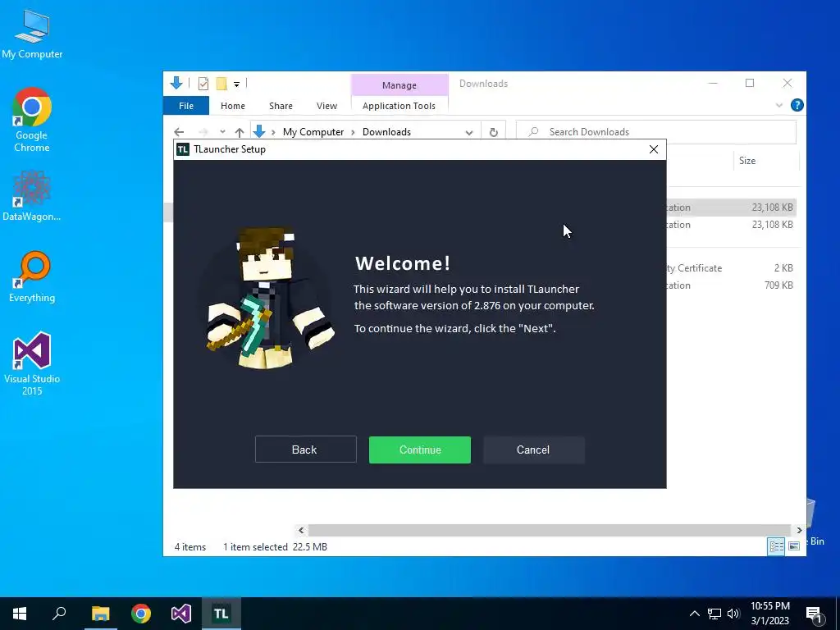Open the View ribbon tab

click(326, 106)
